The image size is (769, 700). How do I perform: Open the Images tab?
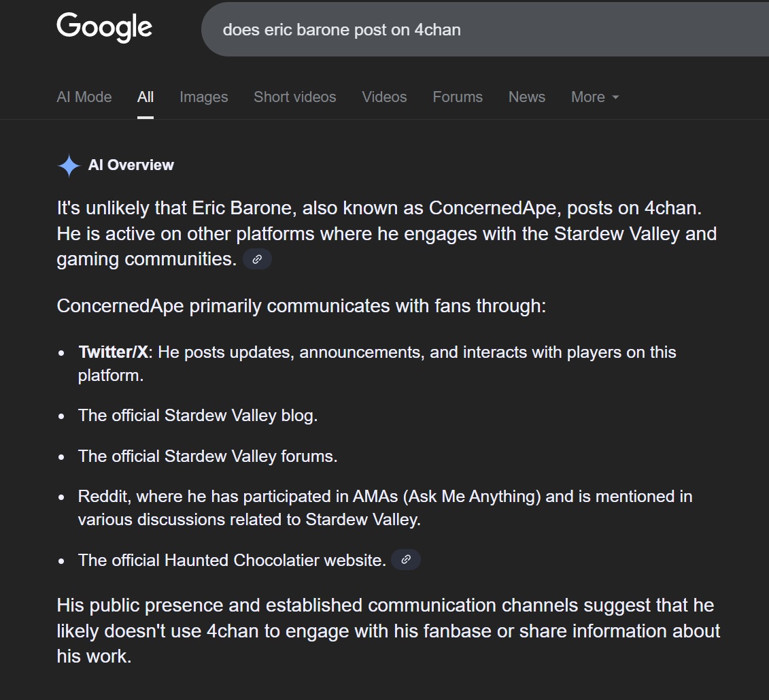tap(203, 97)
